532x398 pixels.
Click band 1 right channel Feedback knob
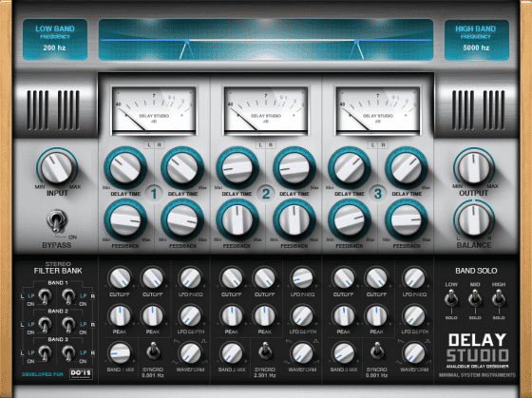182,219
